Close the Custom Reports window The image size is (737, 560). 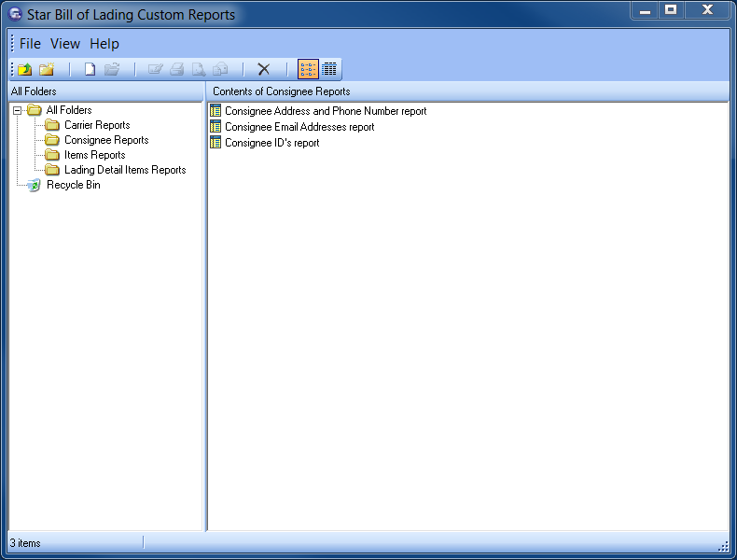707,10
